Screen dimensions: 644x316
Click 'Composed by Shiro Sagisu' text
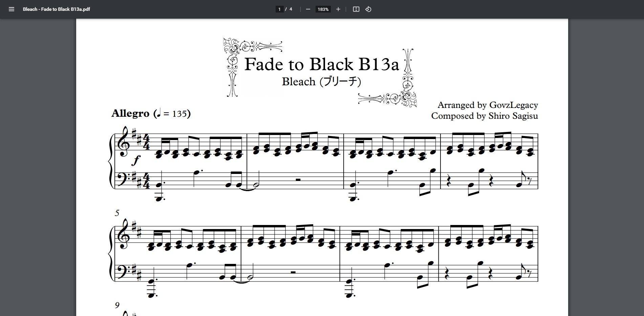point(484,116)
